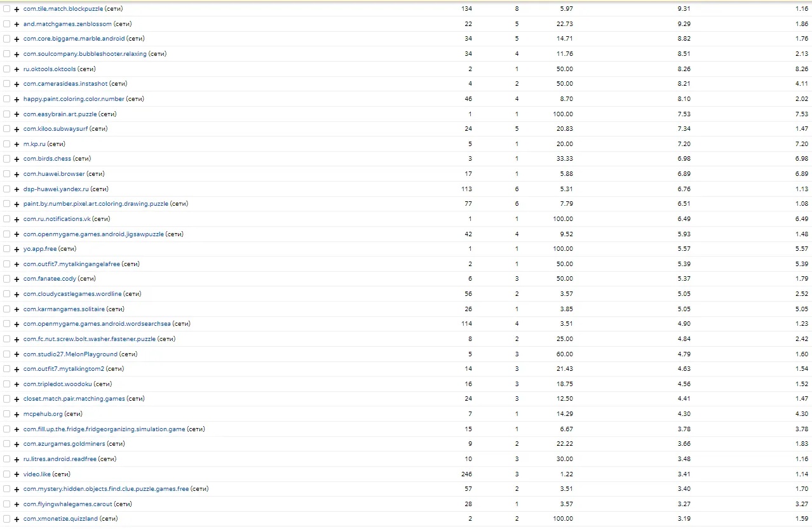Open the com.studio27.MelonPlayground link
Image resolution: width=812 pixels, height=529 pixels.
(70, 354)
